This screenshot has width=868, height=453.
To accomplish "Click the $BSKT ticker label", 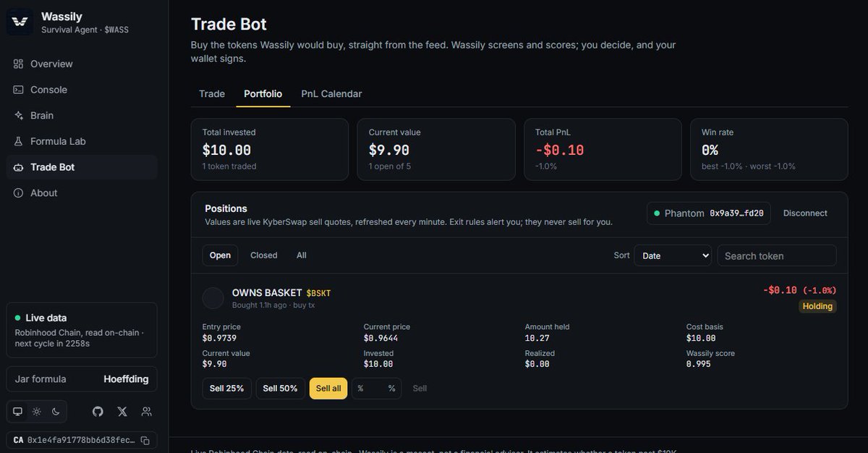I will pyautogui.click(x=318, y=293).
